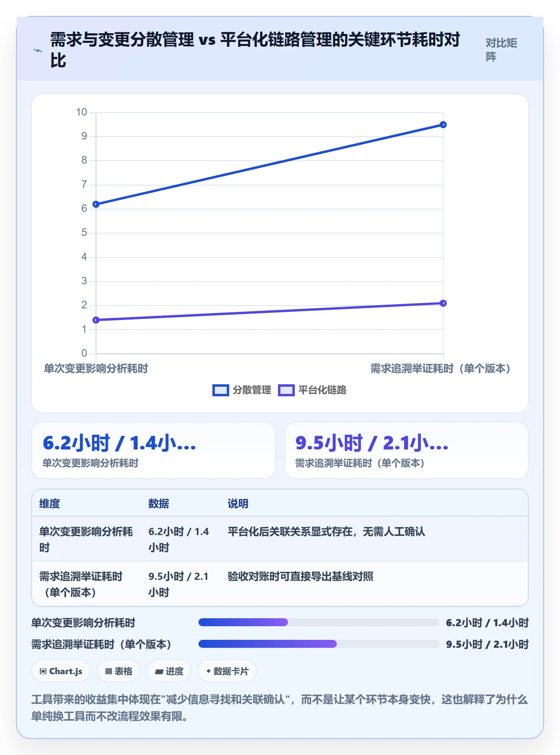The image size is (560, 755).
Task: Click the 对比矩阵 badge in header
Action: tap(502, 50)
